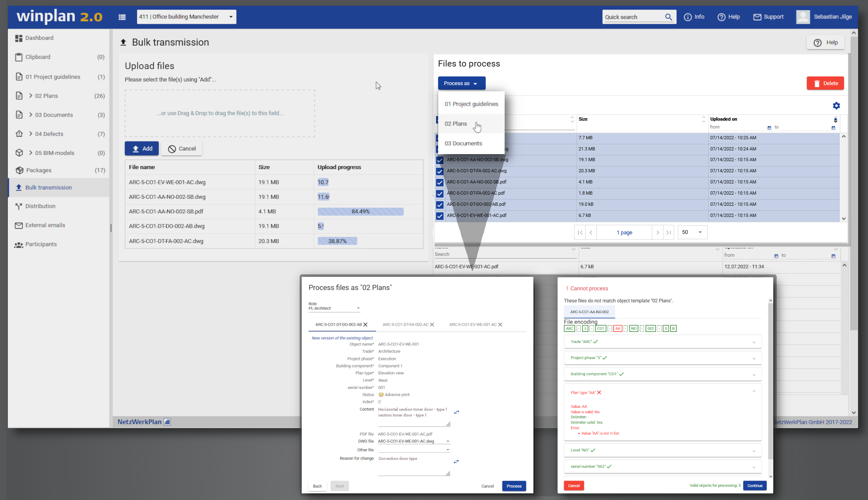Expand 02 Plans tree in sidebar
The image size is (868, 500).
pyautogui.click(x=31, y=95)
